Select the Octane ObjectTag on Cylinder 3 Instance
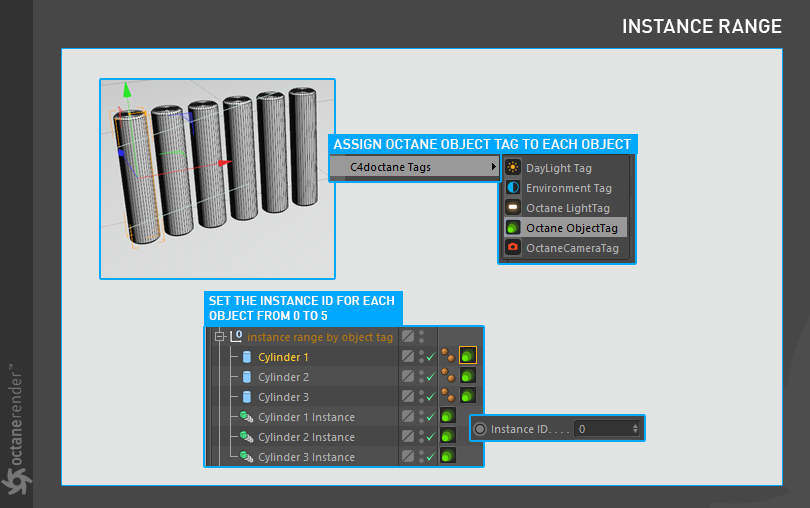 pyautogui.click(x=447, y=456)
